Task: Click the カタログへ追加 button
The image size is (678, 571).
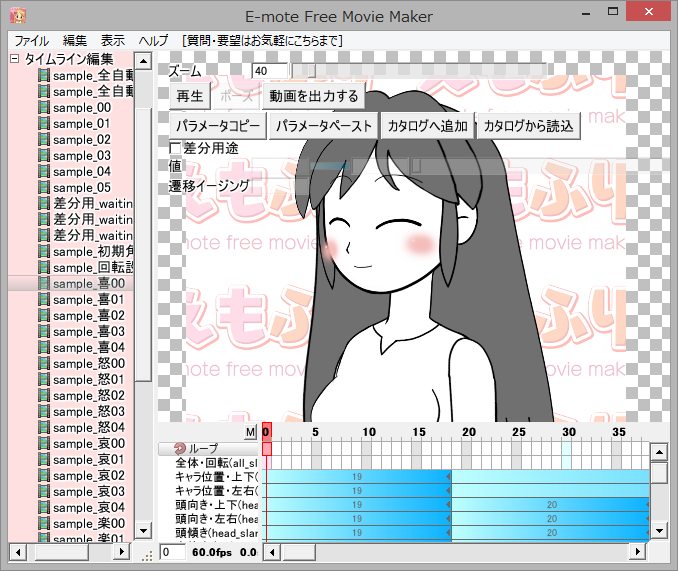Action: (x=427, y=126)
